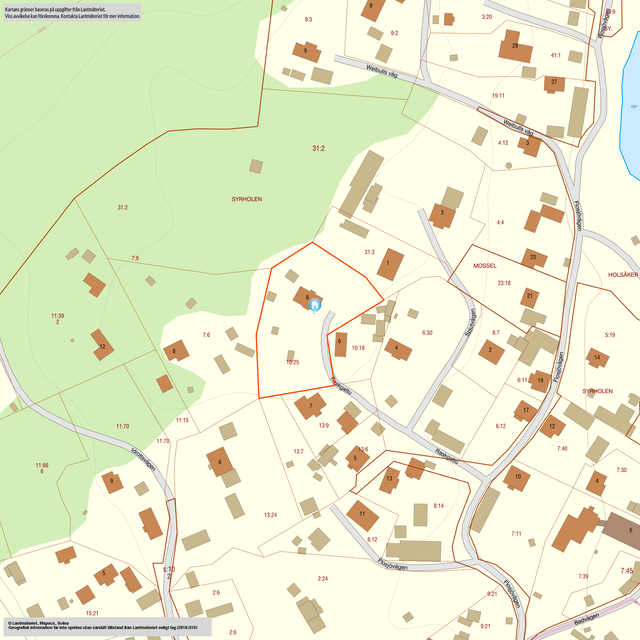Click the Lantmäteriet boundary disclaimer notice

tap(72, 13)
